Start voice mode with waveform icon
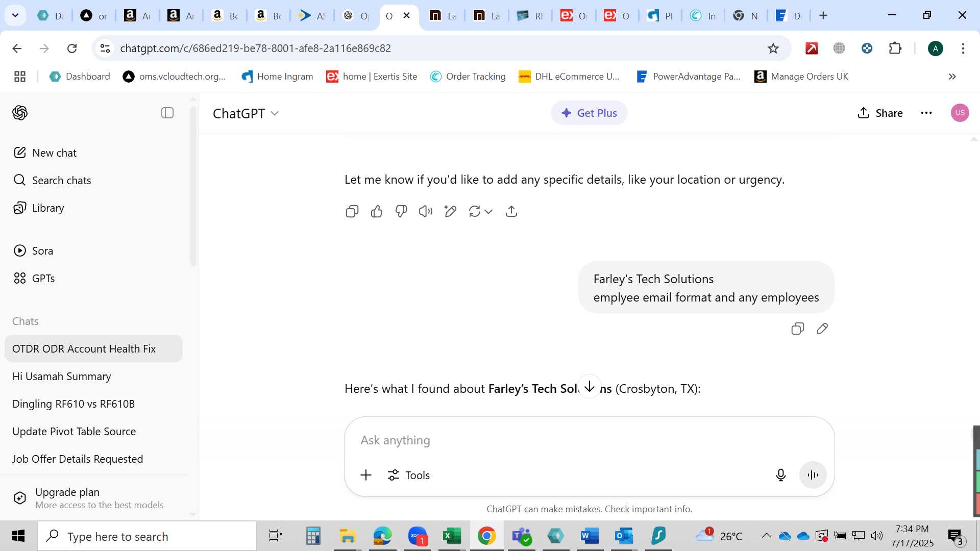This screenshot has height=551, width=980. [x=813, y=475]
